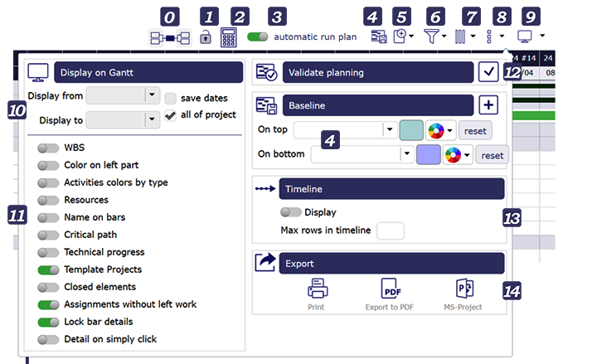This screenshot has height=364, width=597.
Task: Click the Max rows in timeline field
Action: tap(391, 231)
